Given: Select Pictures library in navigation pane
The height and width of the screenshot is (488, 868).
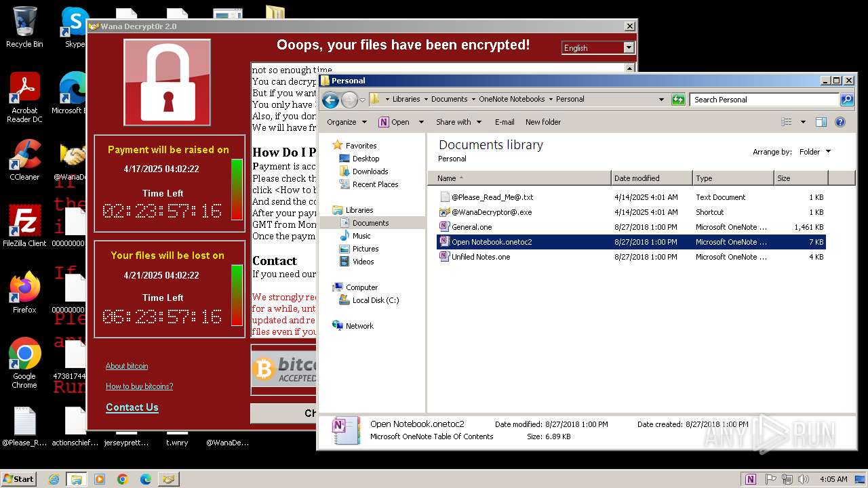Looking at the screenshot, I should coord(366,249).
